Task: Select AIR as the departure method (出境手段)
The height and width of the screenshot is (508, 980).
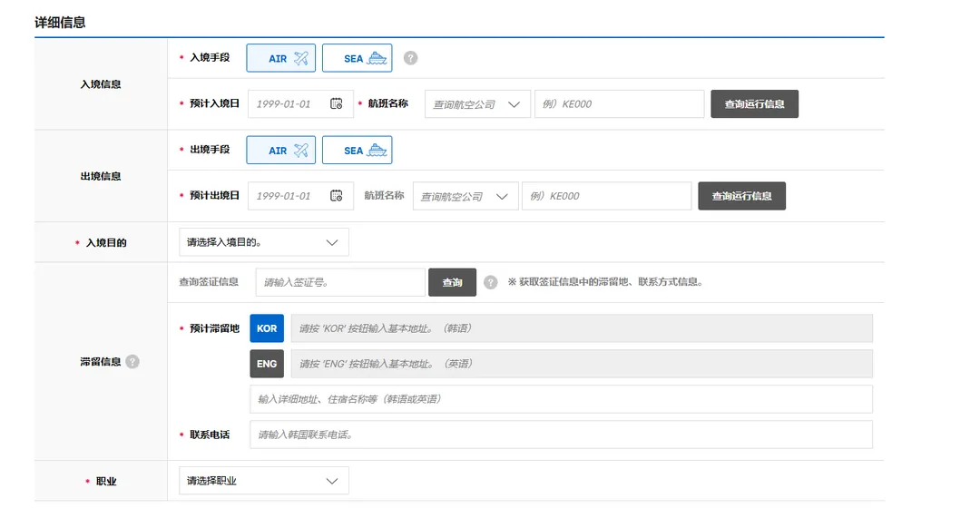Action: [x=280, y=150]
